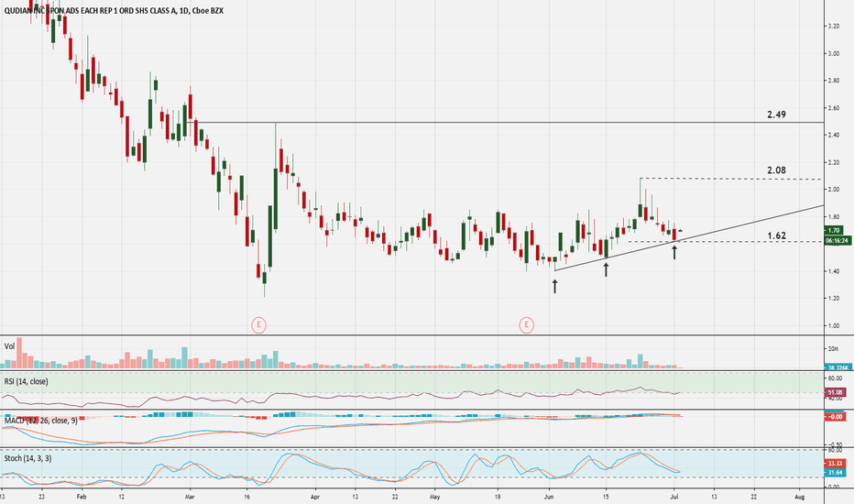854x504 pixels.
Task: Click the Stoch value tag 33.33
Action: (x=835, y=463)
